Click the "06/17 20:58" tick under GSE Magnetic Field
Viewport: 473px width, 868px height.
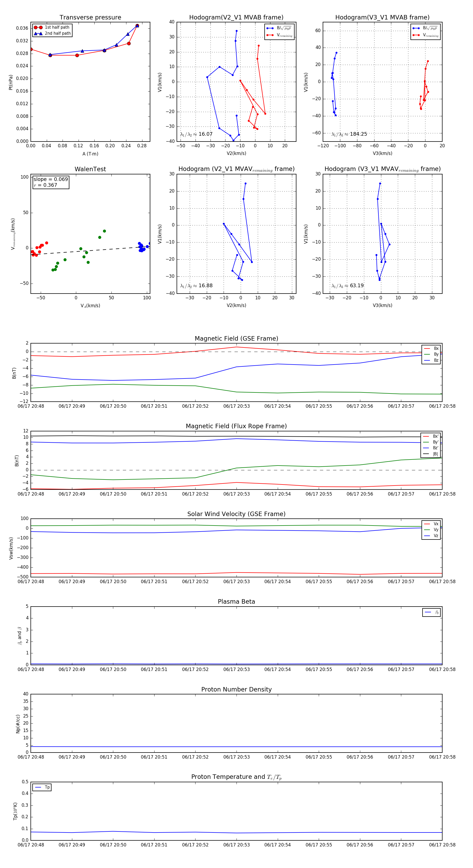pyautogui.click(x=442, y=406)
